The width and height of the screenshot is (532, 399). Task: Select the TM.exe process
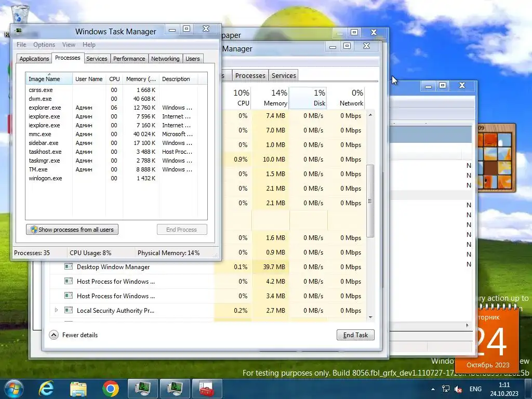click(x=116, y=169)
